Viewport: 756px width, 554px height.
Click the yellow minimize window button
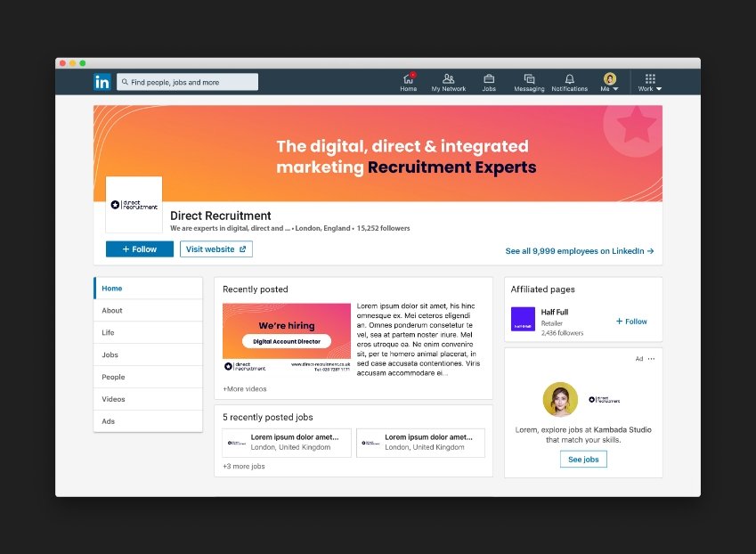72,63
